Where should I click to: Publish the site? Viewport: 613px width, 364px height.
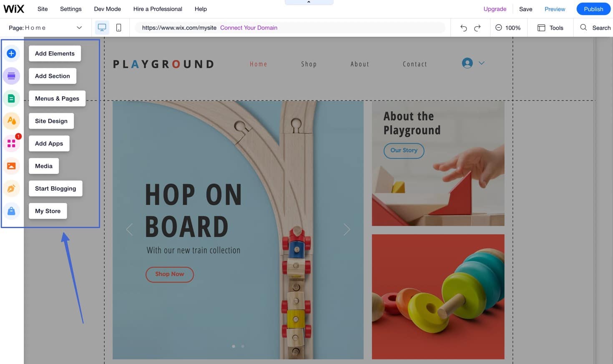pyautogui.click(x=593, y=9)
